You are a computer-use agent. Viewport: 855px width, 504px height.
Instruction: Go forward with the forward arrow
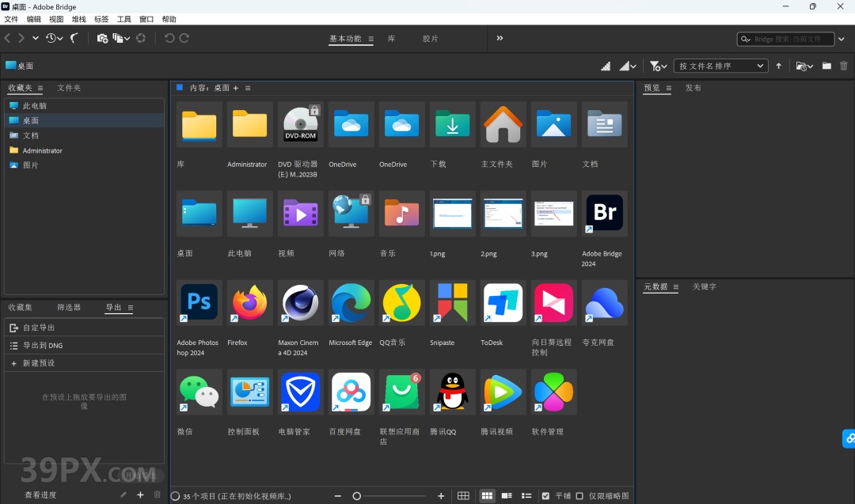coord(21,38)
